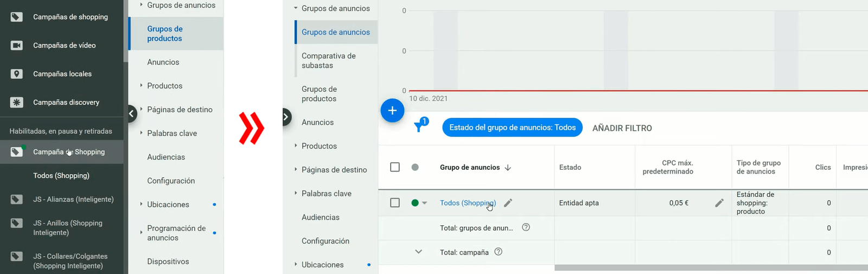Select Grupos de productos in left menu
Image resolution: width=868 pixels, height=274 pixels.
click(176, 34)
